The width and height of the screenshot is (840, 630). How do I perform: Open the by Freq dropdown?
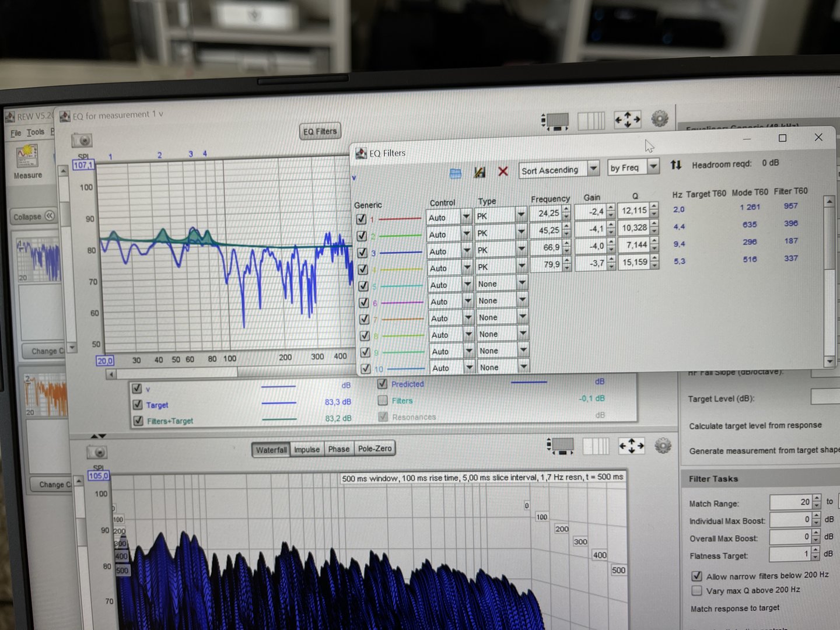point(653,167)
